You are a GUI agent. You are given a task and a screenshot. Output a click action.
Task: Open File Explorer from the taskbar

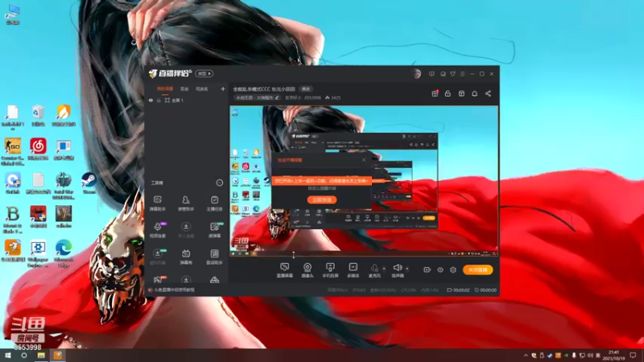coord(41,355)
